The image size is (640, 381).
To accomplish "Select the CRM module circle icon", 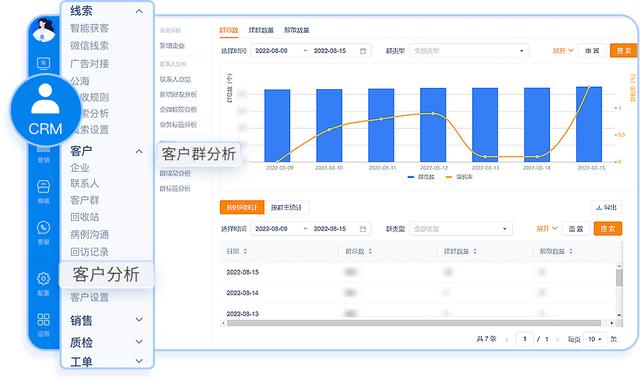I will pyautogui.click(x=46, y=110).
